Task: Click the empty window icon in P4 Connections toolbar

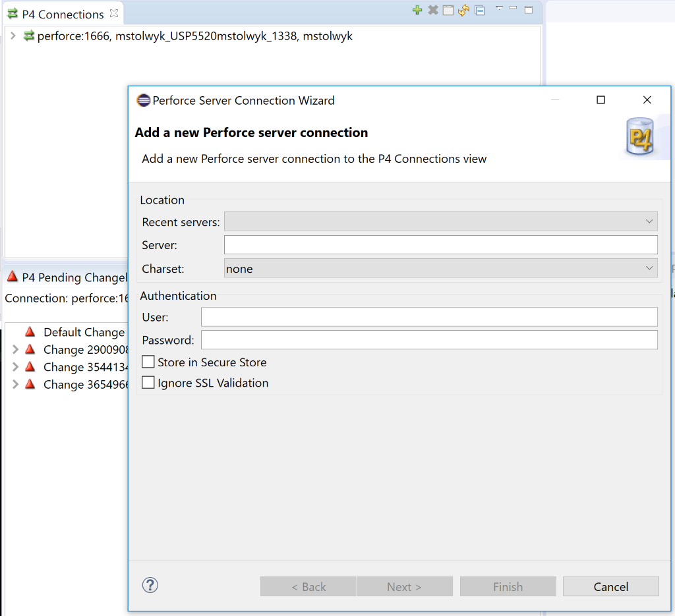Action: point(448,10)
